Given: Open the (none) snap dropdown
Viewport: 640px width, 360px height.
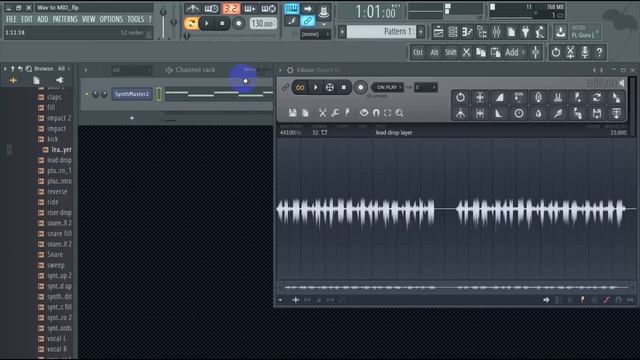Looking at the screenshot, I should 315,34.
